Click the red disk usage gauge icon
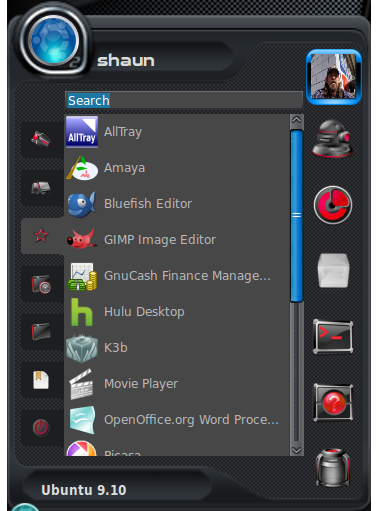379x511 pixels. point(333,205)
